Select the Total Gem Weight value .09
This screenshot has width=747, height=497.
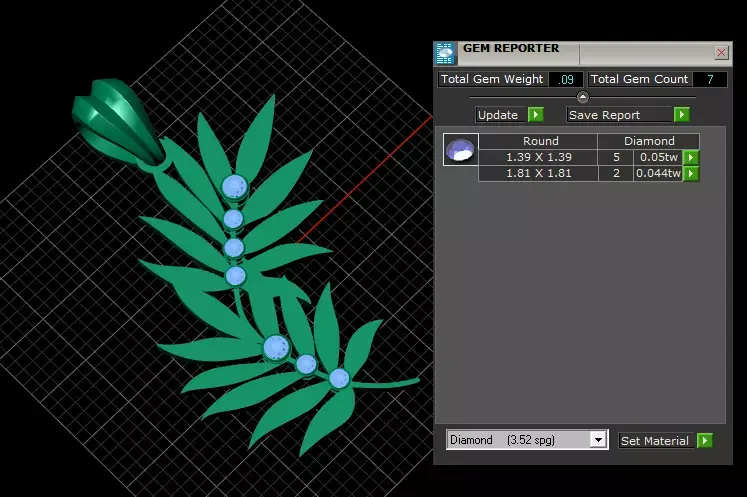[566, 79]
